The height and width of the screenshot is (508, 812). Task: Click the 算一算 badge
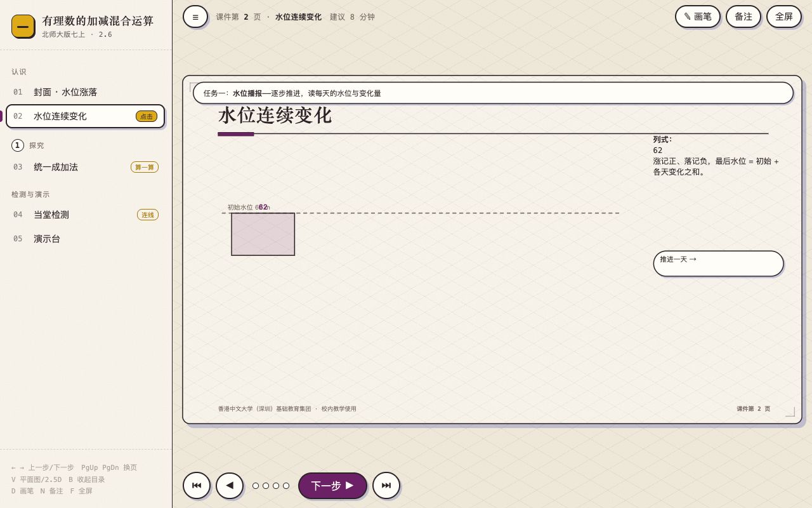point(145,167)
